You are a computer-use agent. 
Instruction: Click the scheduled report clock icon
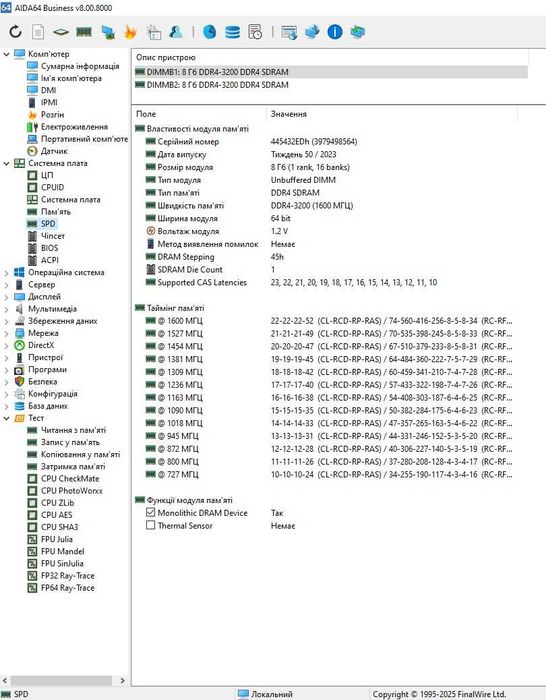255,32
